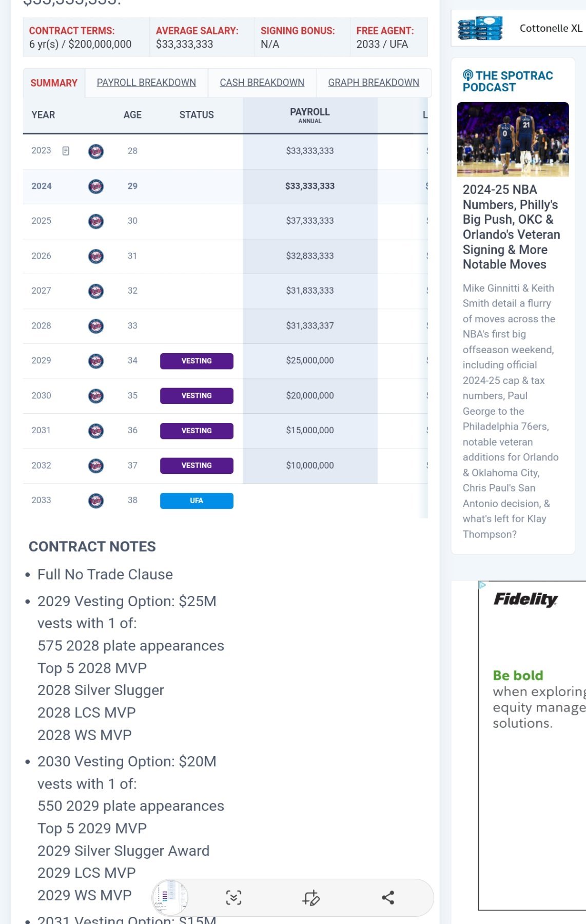
Task: Click the 2032 Vesting status badge
Action: [x=197, y=466]
